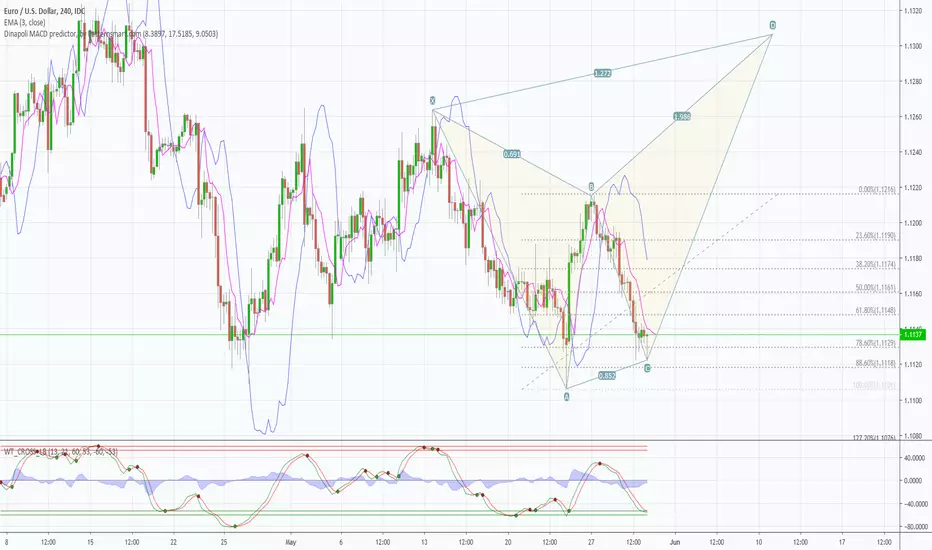Viewport: 932px width, 550px height.
Task: Click the 'May' label on the time axis
Action: [x=290, y=542]
